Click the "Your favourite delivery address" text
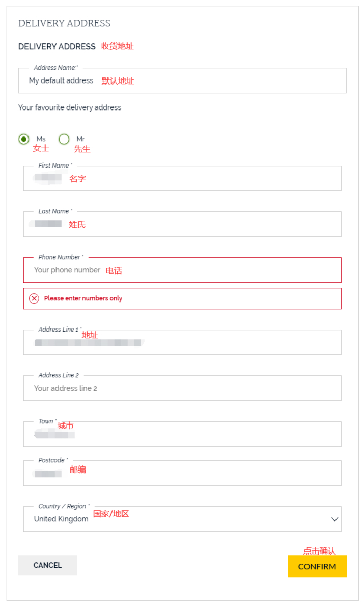 click(70, 107)
